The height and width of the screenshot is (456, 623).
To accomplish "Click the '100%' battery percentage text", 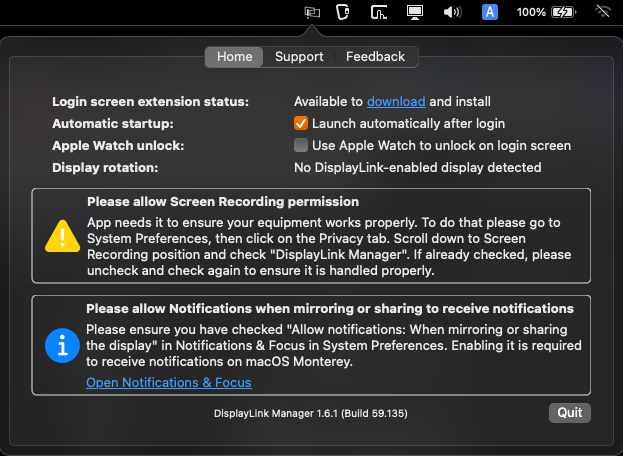I will point(531,12).
